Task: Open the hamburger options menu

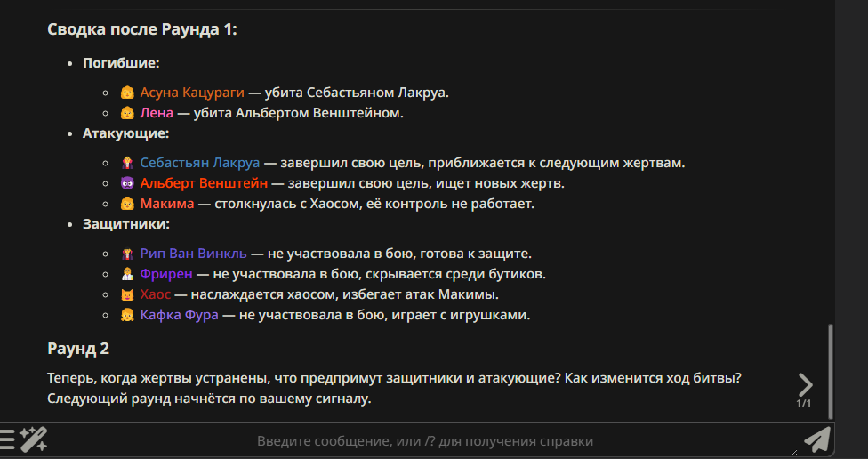Action: (x=6, y=439)
